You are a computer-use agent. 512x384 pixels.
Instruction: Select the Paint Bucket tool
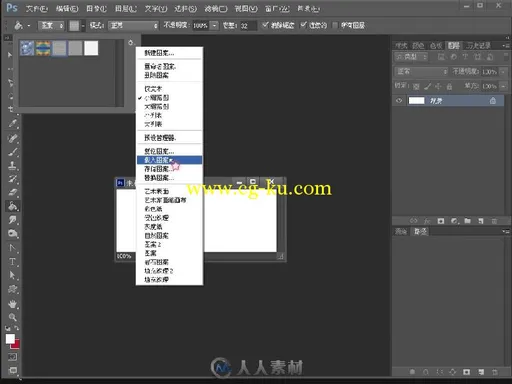pyautogui.click(x=12, y=206)
